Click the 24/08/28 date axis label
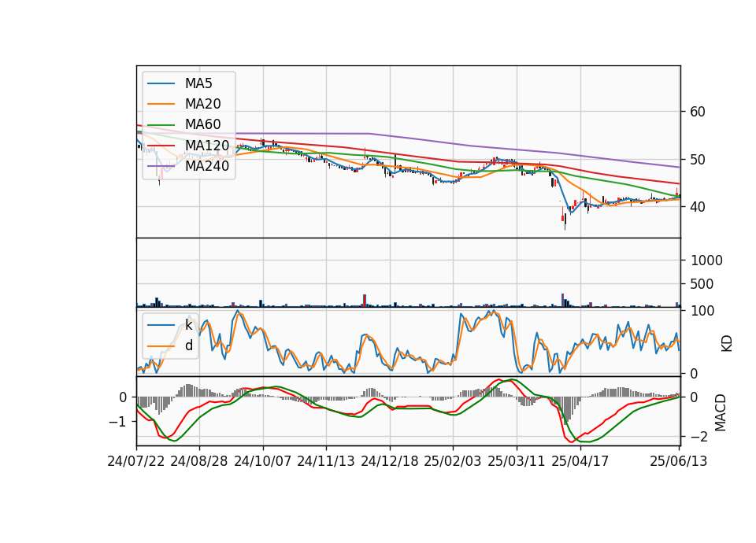Screen dimensions: 756x543 click(x=199, y=461)
